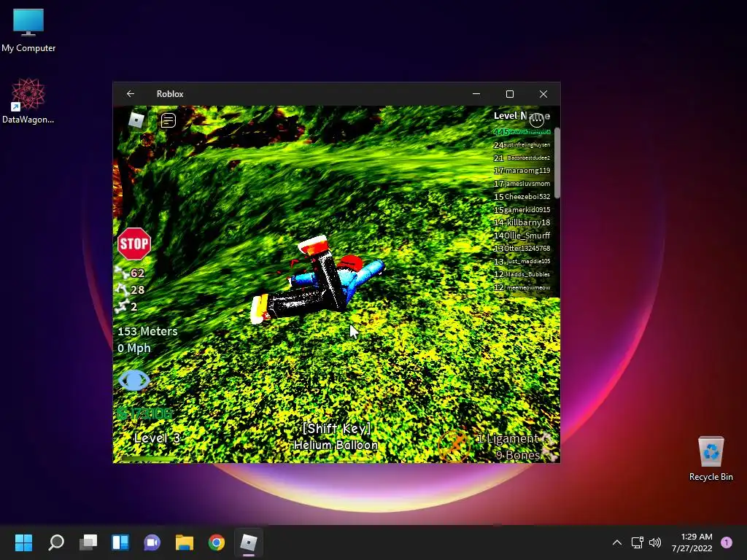Minimize the Roblox window
Screen dimensions: 747x560
point(476,94)
